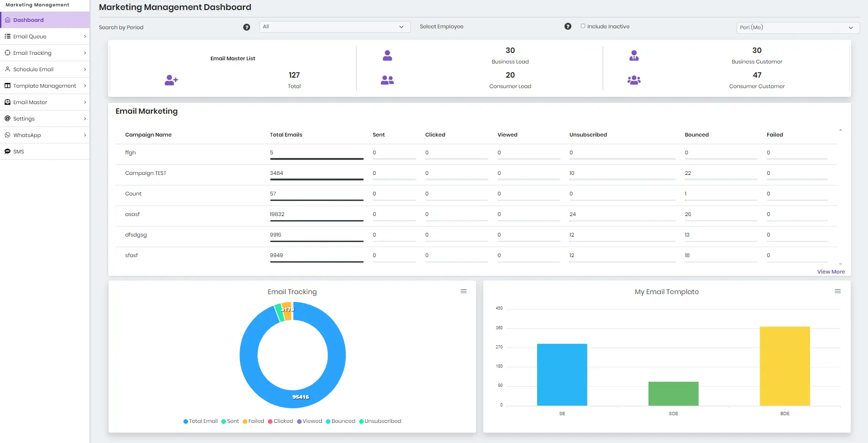
Task: Click the BDE yellow bar in My Email Template
Action: pyautogui.click(x=784, y=365)
